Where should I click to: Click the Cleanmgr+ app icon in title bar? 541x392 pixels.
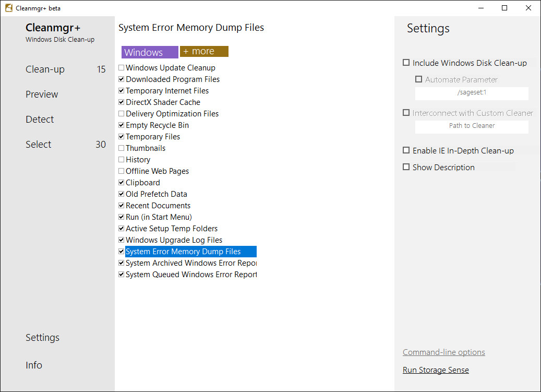tap(9, 8)
